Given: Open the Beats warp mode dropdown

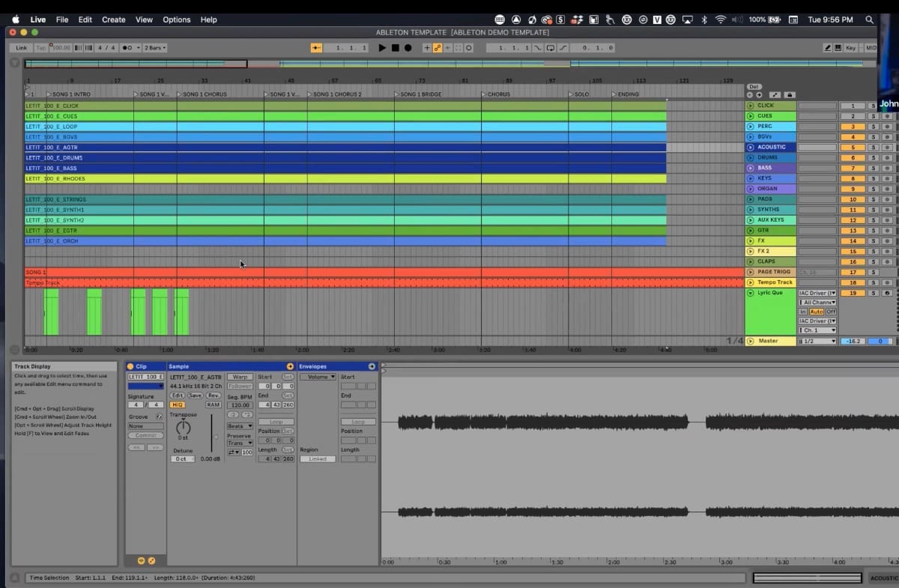Looking at the screenshot, I should coord(240,426).
